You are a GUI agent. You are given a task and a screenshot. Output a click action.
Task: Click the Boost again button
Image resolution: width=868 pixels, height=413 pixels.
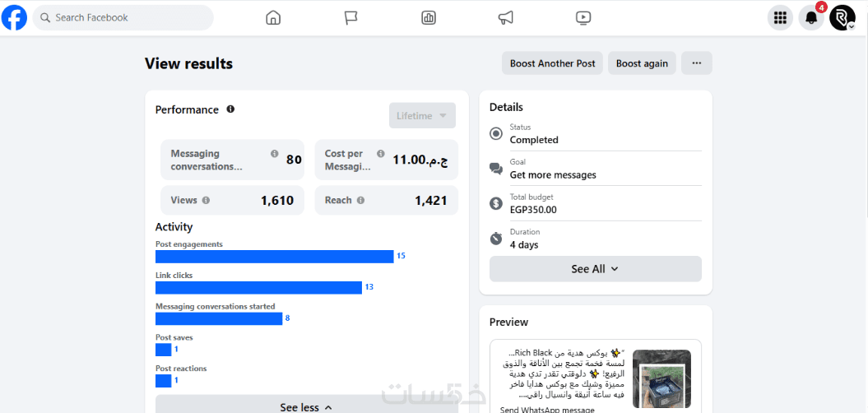pyautogui.click(x=642, y=63)
